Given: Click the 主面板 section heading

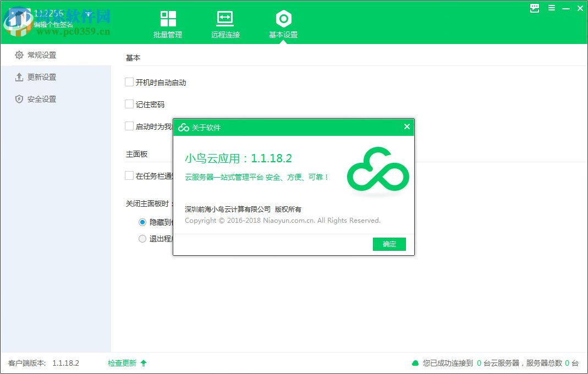Looking at the screenshot, I should (136, 154).
